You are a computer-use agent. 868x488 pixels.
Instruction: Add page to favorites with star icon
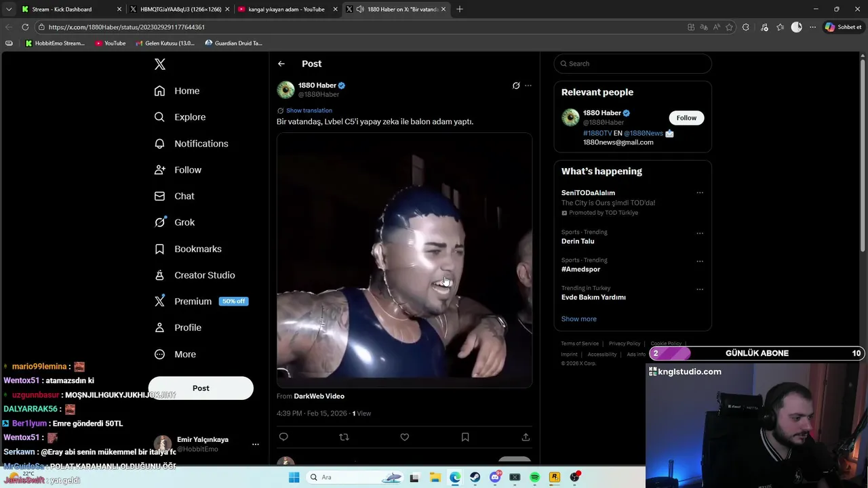[730, 27]
